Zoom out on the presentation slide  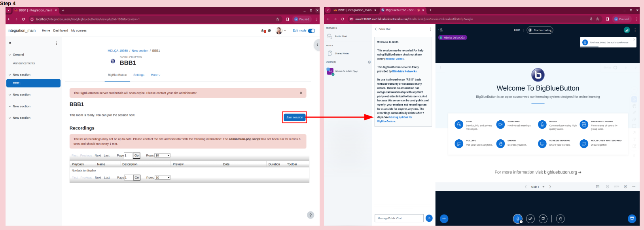[x=607, y=187]
